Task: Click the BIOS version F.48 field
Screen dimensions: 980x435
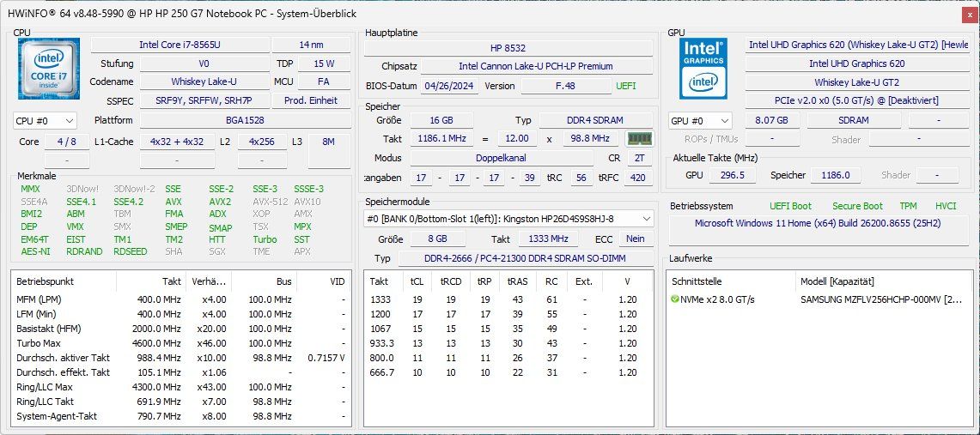Action: pos(566,86)
